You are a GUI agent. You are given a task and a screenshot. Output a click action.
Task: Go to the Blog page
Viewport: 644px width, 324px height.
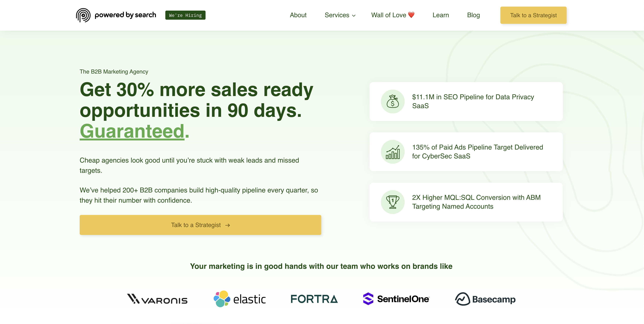(473, 15)
